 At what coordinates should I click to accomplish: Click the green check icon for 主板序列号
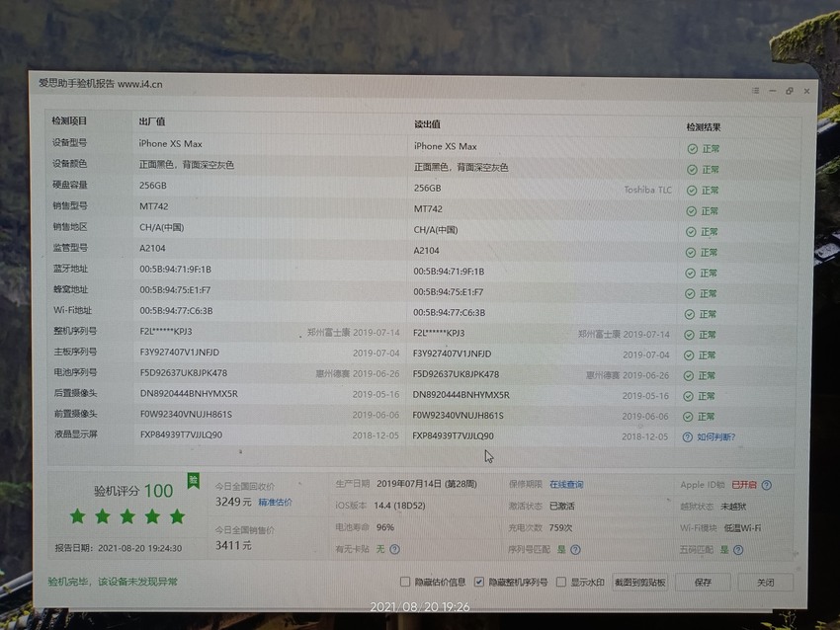689,355
